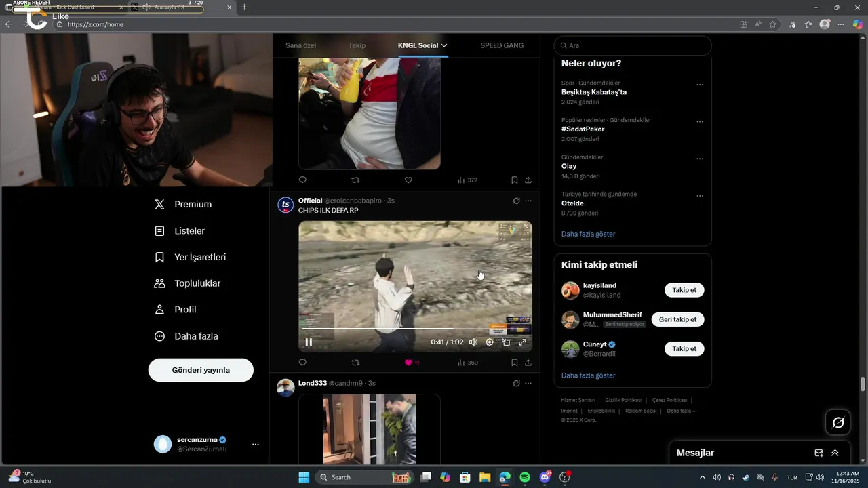The image size is (868, 488).
Task: Switch to SPEED GANG tab
Action: coord(502,45)
